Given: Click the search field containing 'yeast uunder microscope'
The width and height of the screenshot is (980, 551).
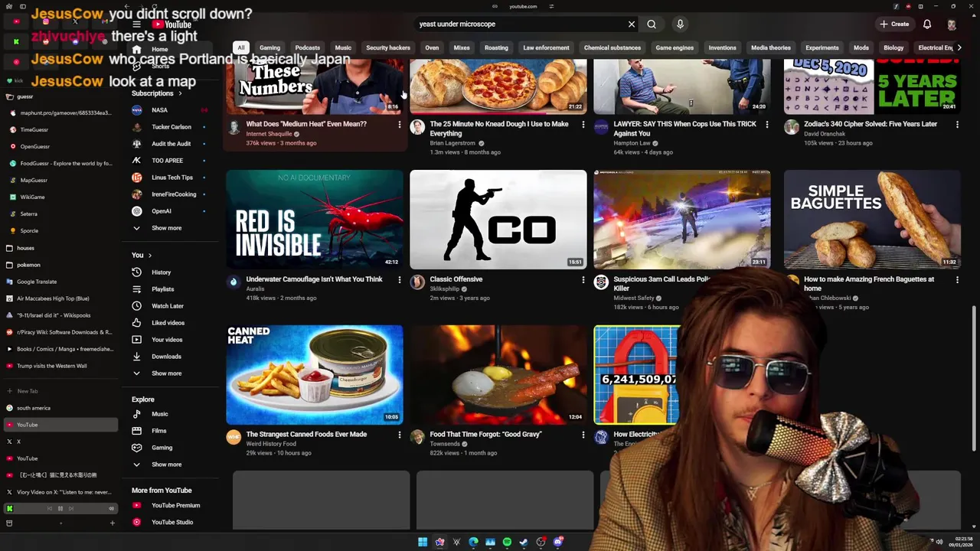Looking at the screenshot, I should [x=521, y=24].
